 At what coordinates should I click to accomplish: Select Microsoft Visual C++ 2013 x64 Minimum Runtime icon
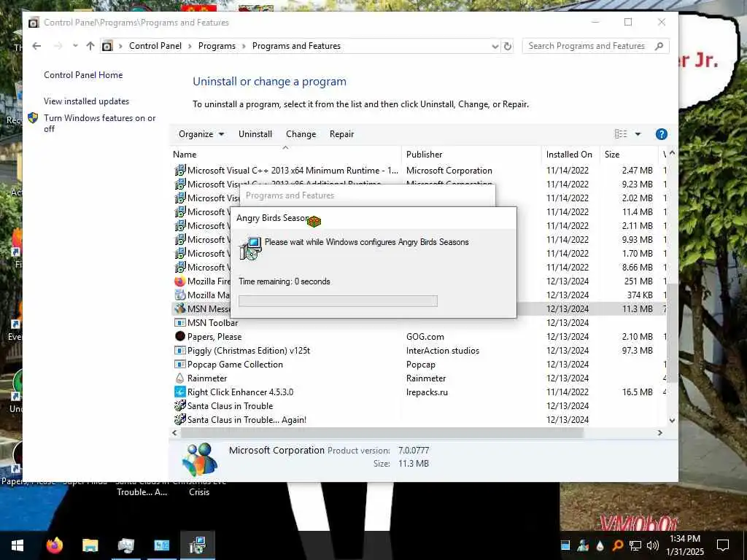pyautogui.click(x=180, y=171)
